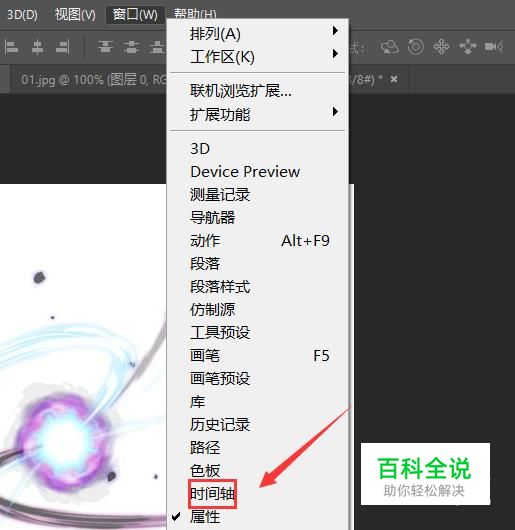Click align left edges icon
The width and height of the screenshot is (515, 530).
click(x=11, y=47)
